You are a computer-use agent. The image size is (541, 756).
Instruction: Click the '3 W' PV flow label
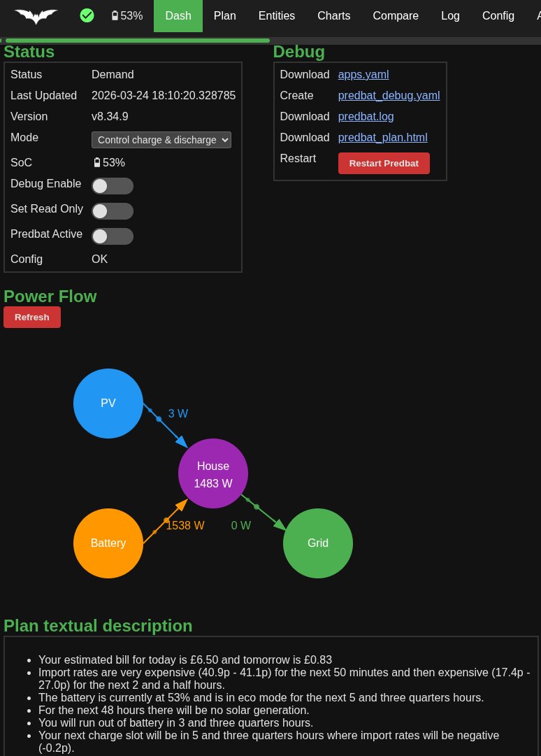pos(178,414)
